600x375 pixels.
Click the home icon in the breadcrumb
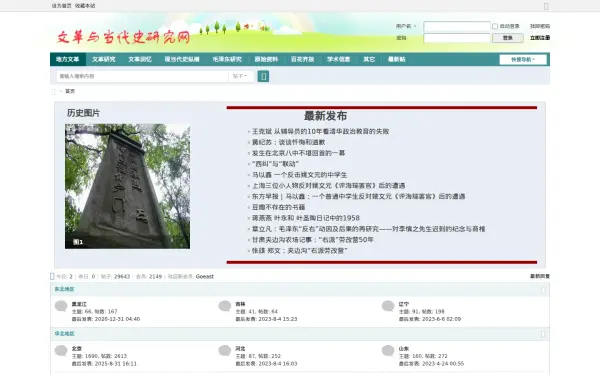53,91
